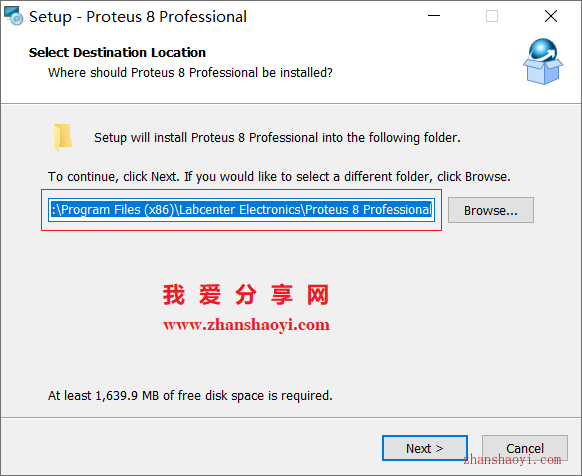Click the small zhanshaoyi.com watermark below Cancel
The height and width of the screenshot is (476, 582).
[x=512, y=460]
